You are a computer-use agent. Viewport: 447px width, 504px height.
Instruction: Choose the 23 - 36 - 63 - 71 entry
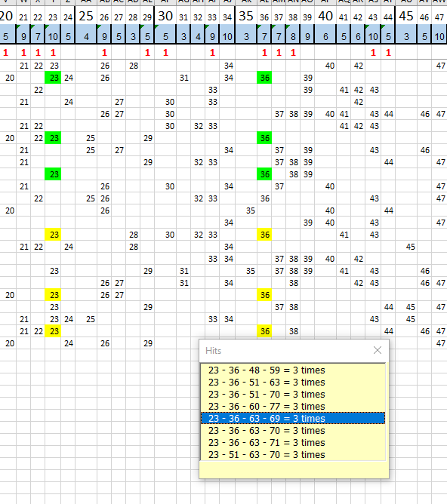coord(293,443)
